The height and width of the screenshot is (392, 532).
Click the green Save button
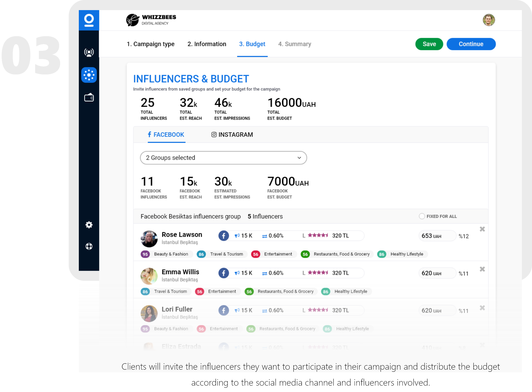click(x=429, y=44)
